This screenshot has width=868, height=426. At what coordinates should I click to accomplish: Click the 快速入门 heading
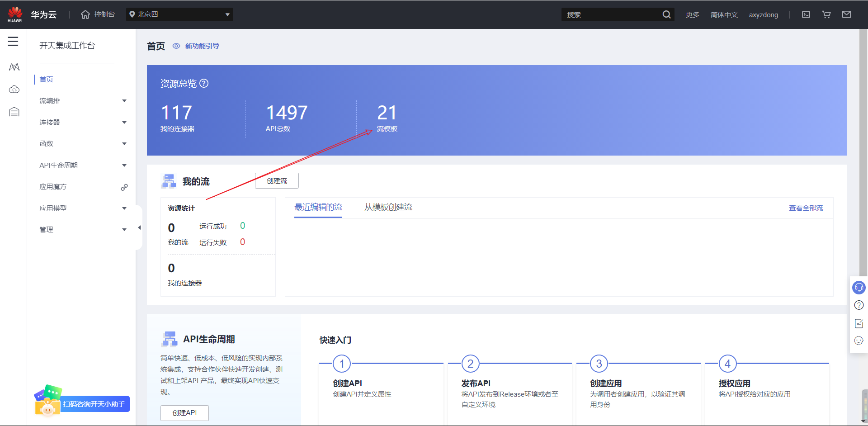(335, 340)
